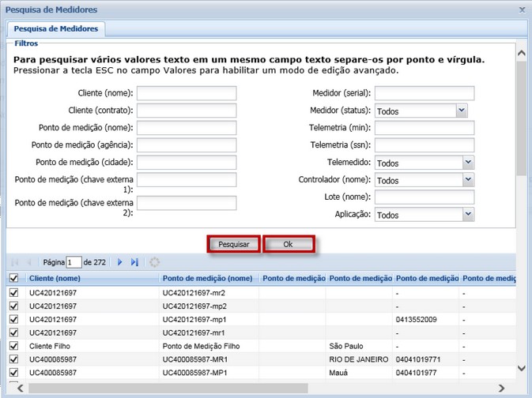
Task: Select the Pesquisa de Medidores tab
Action: point(55,28)
